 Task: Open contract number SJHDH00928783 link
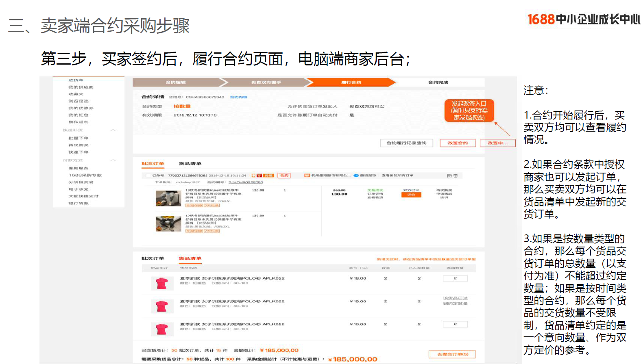point(246,182)
